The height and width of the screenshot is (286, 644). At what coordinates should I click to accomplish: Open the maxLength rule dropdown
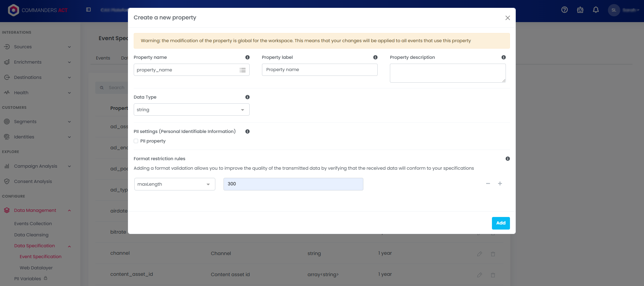coord(175,184)
